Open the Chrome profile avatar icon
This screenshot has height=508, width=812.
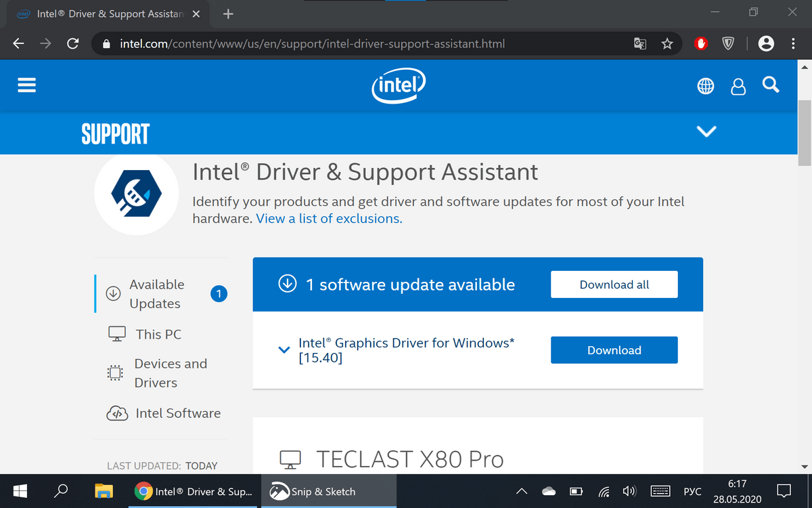pos(766,44)
